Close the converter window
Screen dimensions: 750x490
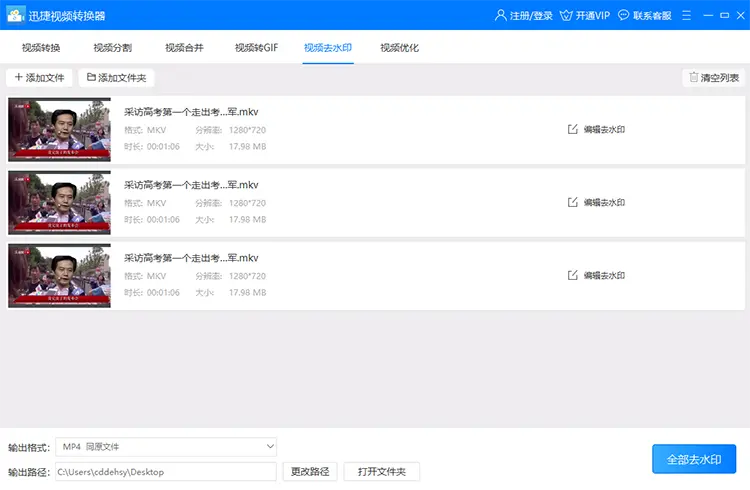pos(740,15)
